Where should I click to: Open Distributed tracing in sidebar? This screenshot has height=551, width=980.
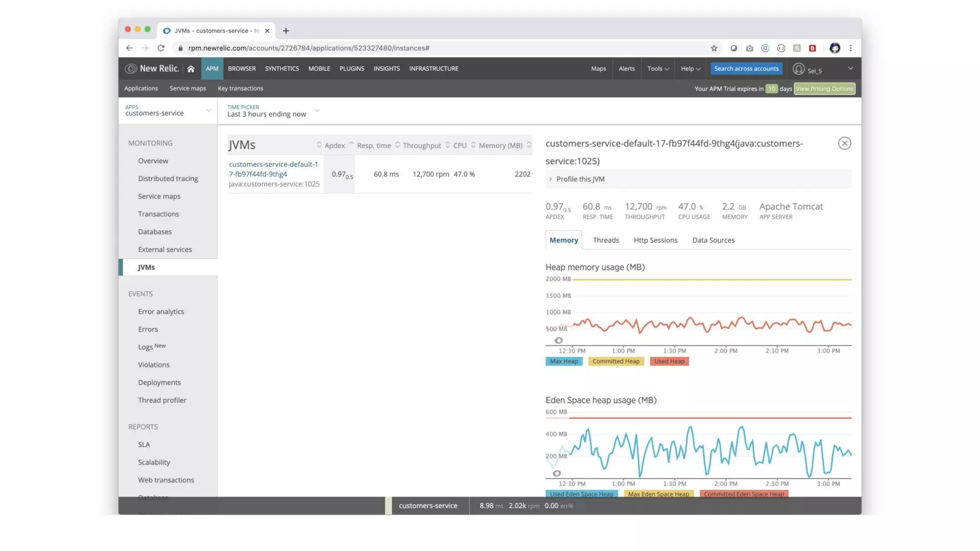tap(168, 179)
